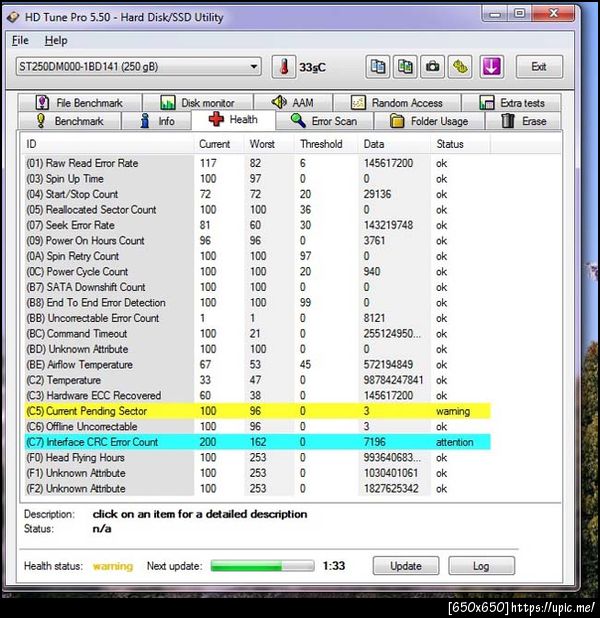
Task: Open the Help menu
Action: pyautogui.click(x=56, y=40)
